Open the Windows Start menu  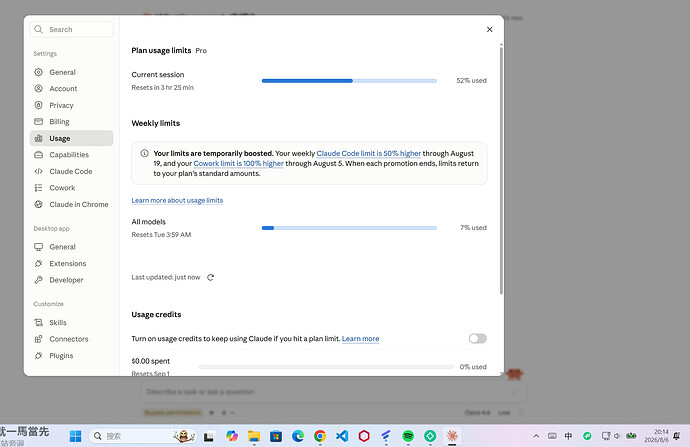tap(76, 436)
